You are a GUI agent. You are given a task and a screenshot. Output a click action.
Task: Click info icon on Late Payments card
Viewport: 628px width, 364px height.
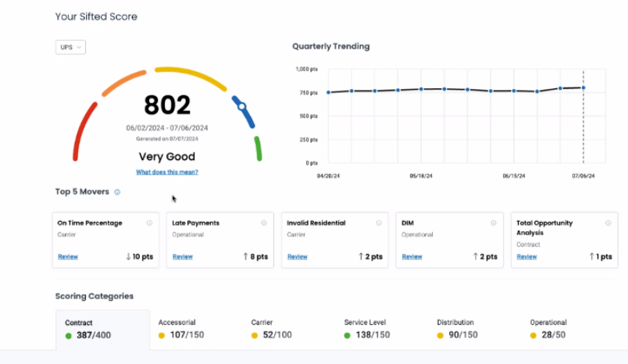click(x=264, y=223)
